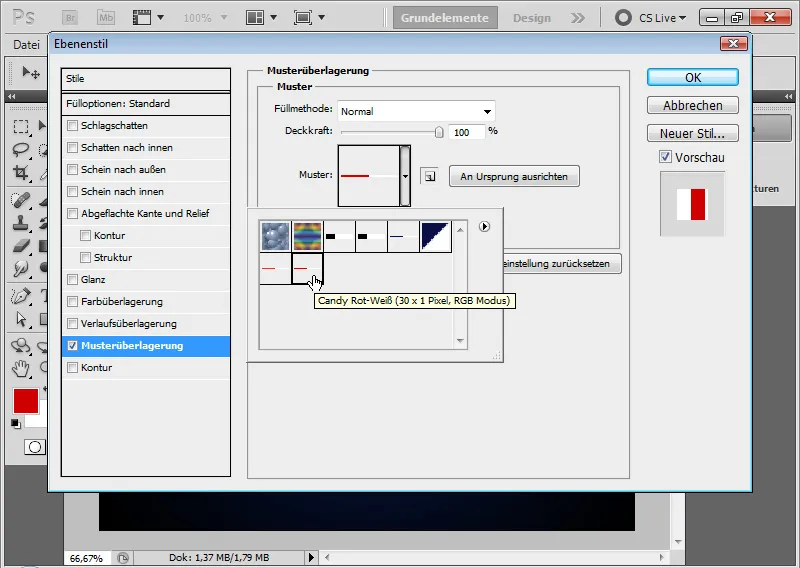Screen dimensions: 800x568
Task: Select the Eraser tool
Action: [x=21, y=246]
